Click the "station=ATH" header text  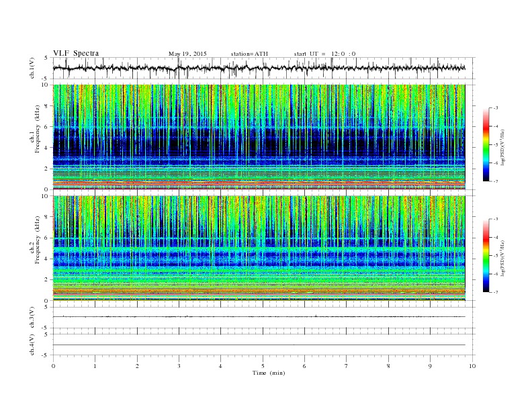click(x=249, y=54)
